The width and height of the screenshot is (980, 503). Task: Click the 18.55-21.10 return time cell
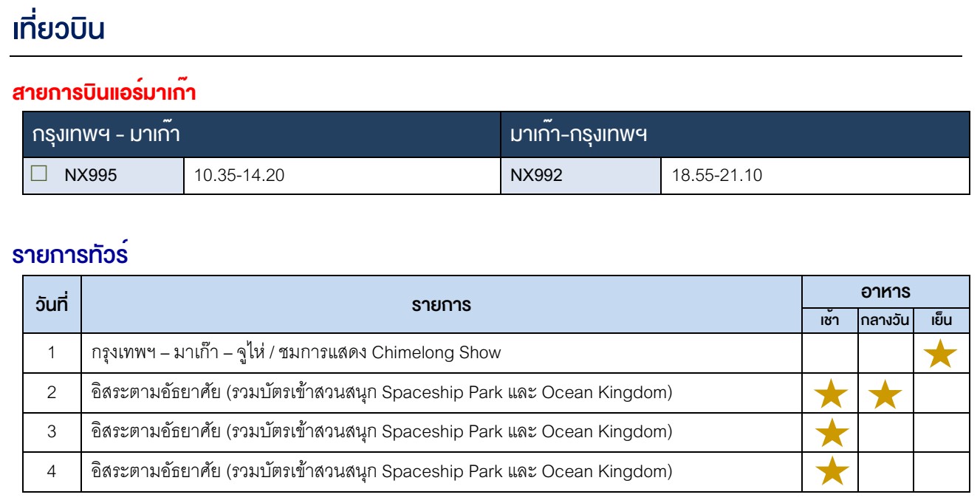pos(717,176)
